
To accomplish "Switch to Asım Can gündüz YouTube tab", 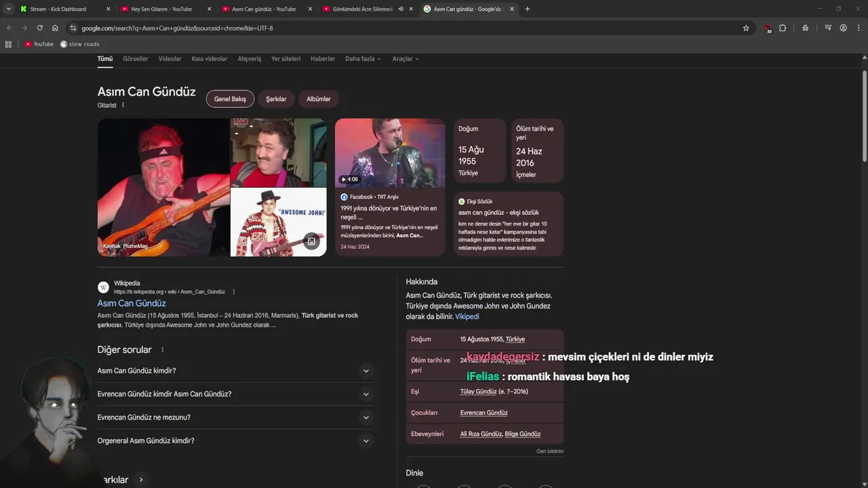I will tap(264, 9).
